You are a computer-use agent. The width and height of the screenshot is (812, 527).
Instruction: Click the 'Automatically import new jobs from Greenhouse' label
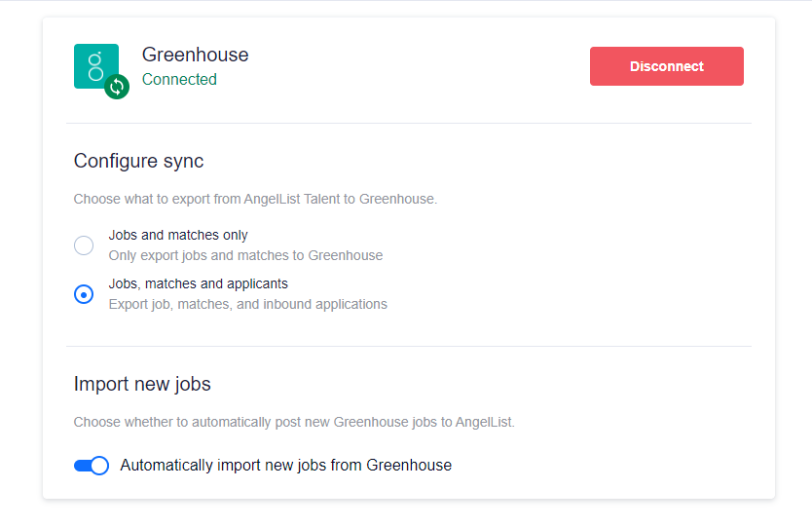point(286,466)
